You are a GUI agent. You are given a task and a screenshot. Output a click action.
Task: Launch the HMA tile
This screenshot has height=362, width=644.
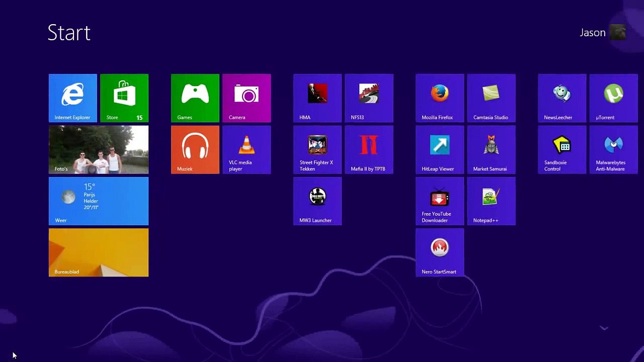click(317, 98)
